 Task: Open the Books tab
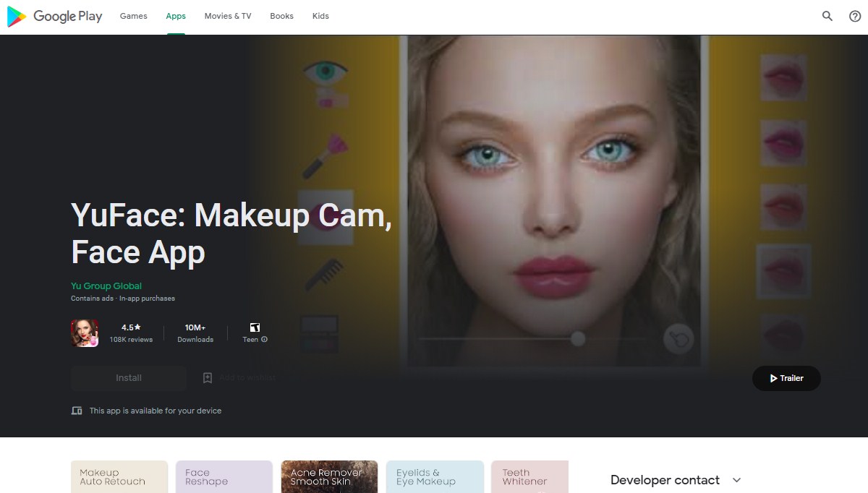click(281, 16)
